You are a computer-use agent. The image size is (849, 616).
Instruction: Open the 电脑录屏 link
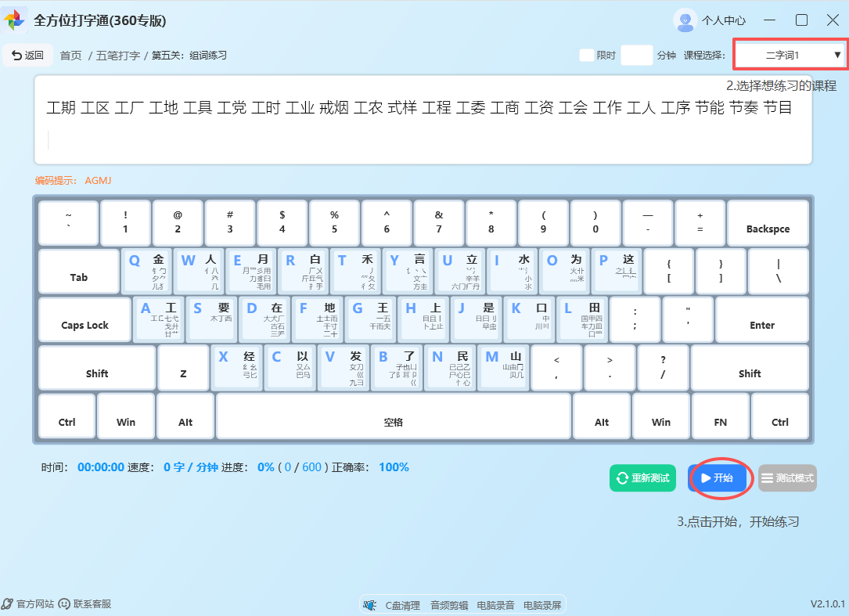[x=542, y=605]
